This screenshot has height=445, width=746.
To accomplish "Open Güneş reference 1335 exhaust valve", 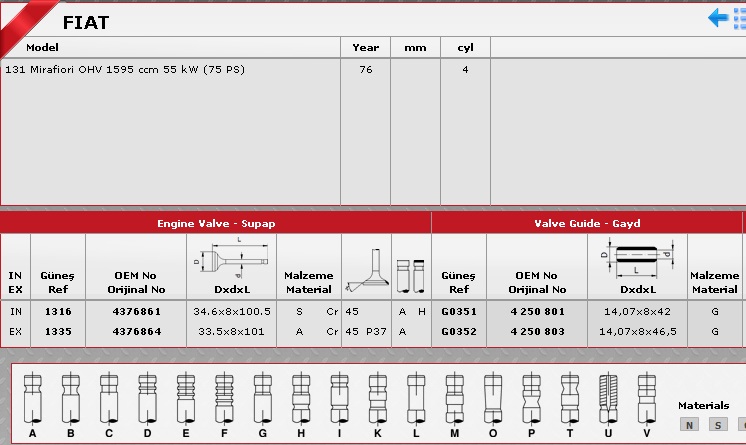I will pos(57,331).
